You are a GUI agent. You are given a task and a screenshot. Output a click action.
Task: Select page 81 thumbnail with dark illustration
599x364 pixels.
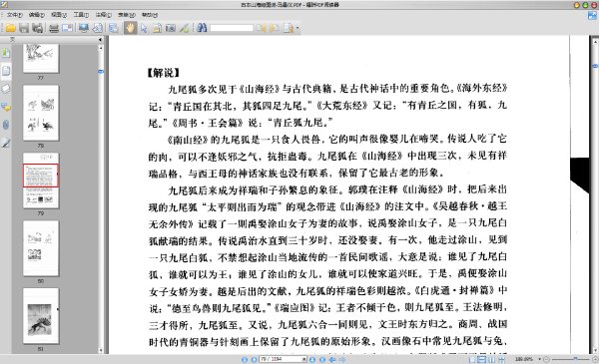tap(41, 316)
